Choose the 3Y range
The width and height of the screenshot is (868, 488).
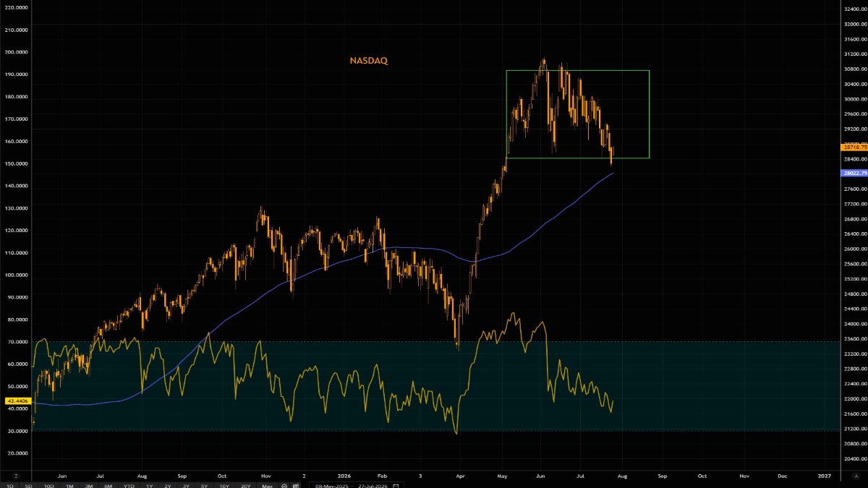click(x=186, y=486)
